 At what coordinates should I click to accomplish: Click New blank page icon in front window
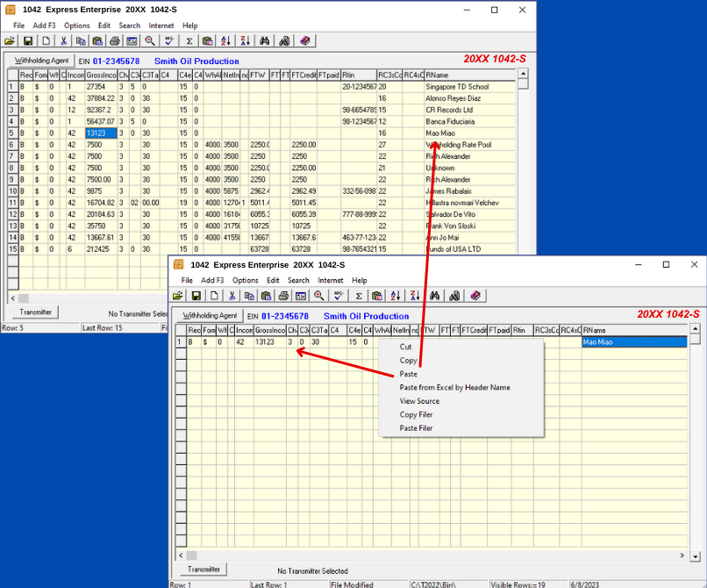(214, 296)
